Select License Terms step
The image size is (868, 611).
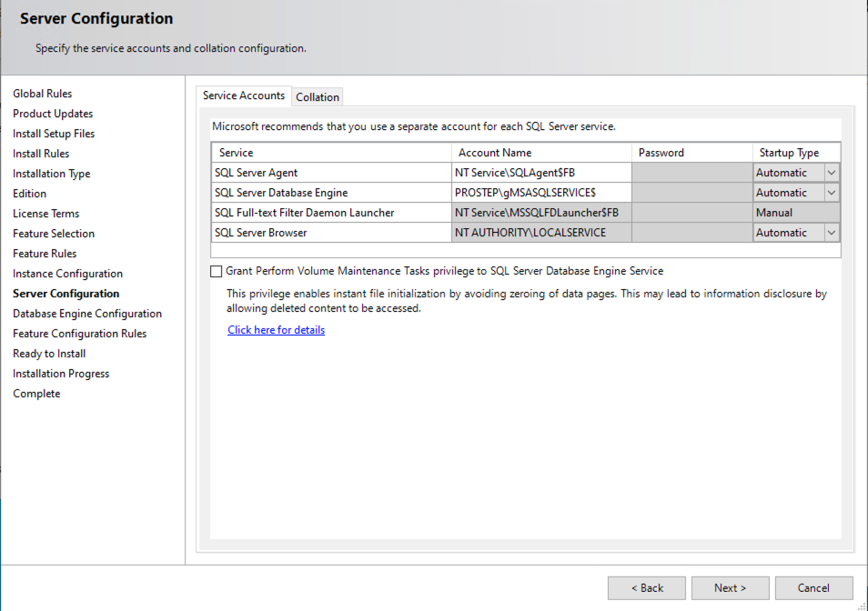(45, 214)
